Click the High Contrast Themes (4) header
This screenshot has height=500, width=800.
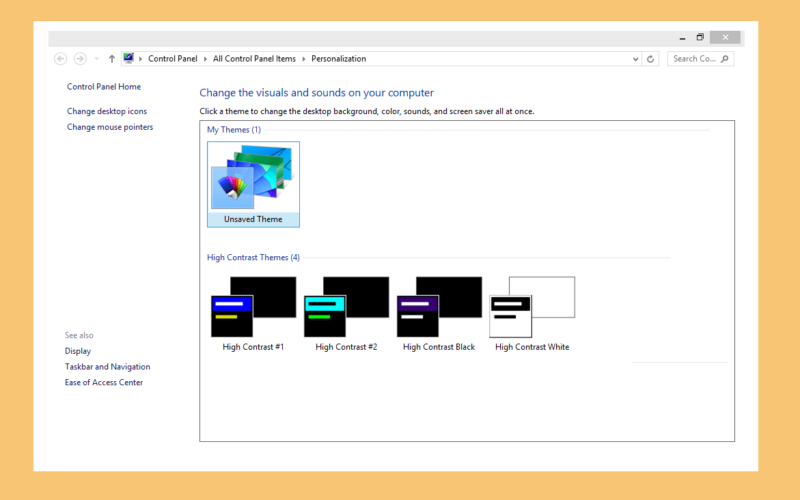point(253,258)
